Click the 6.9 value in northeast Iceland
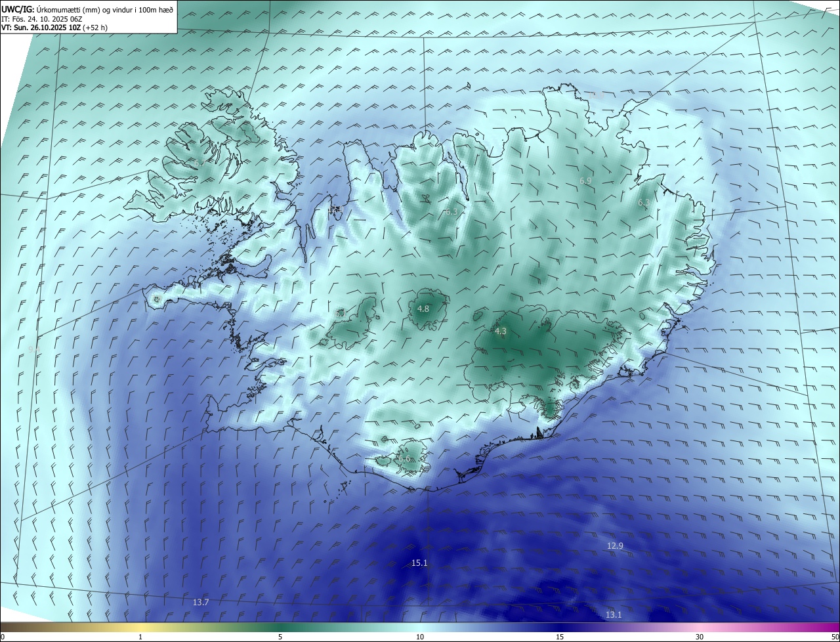Image resolution: width=840 pixels, height=642 pixels. pos(586,181)
